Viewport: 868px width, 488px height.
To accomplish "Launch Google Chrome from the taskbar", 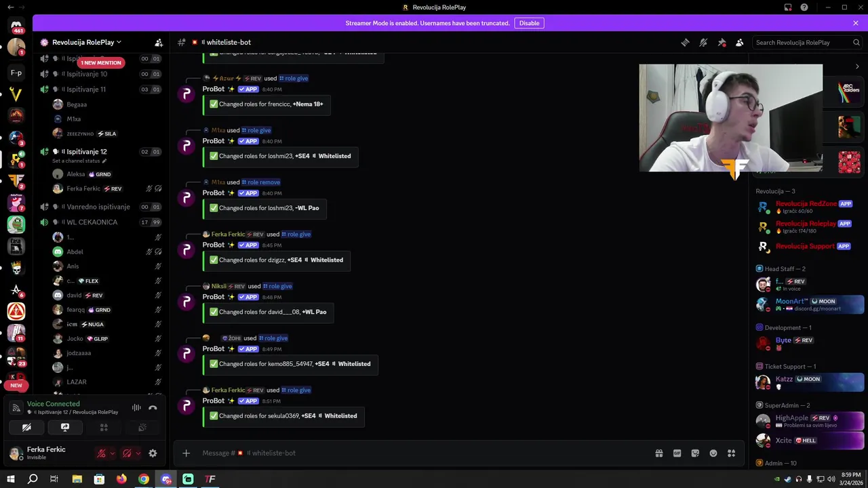I will 144,479.
